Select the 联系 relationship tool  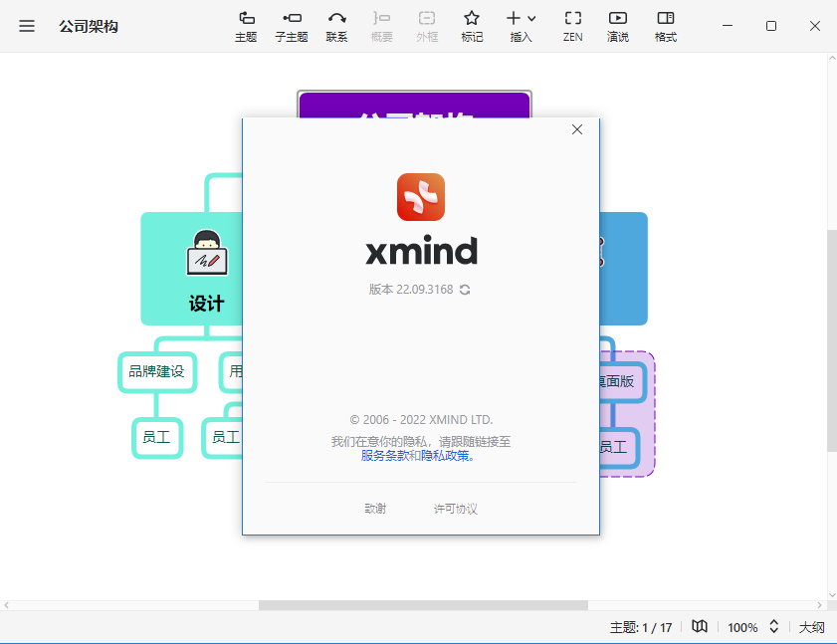pos(336,26)
